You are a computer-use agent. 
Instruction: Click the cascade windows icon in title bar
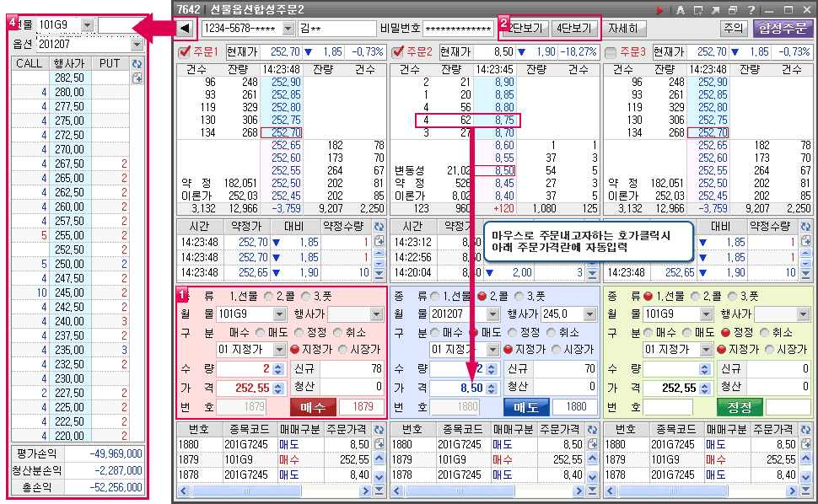tap(733, 10)
